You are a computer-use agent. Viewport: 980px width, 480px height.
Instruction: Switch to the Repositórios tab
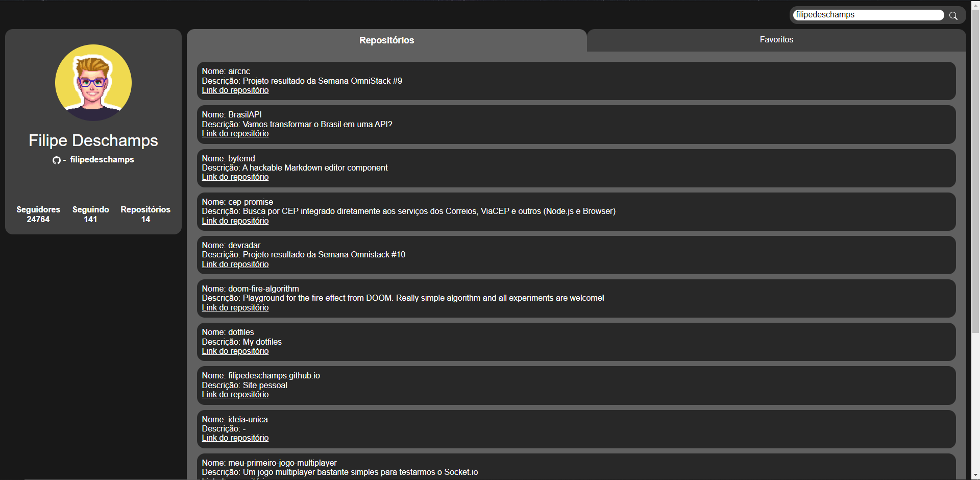(387, 40)
